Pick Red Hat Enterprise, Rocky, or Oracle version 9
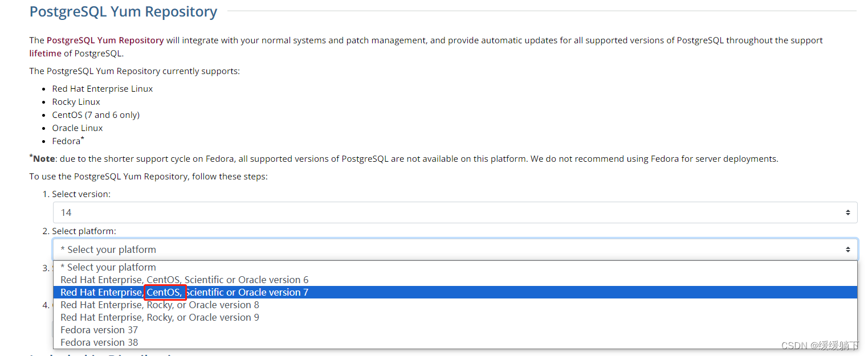Screen dimensions: 868x356 [455, 317]
